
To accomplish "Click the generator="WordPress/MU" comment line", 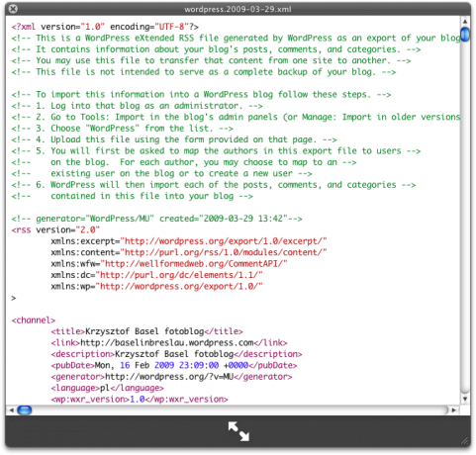I will tap(156, 219).
